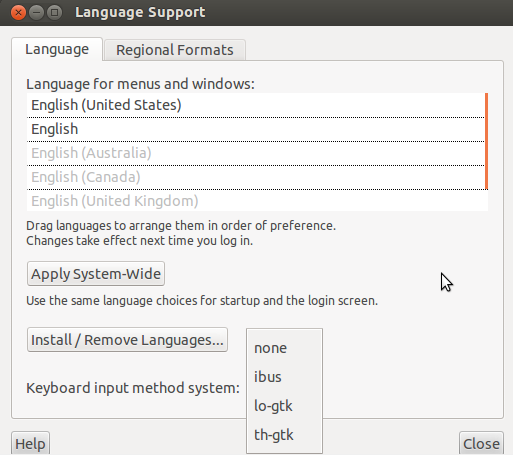Maximize the Language Support window
The image size is (513, 455).
tap(54, 13)
